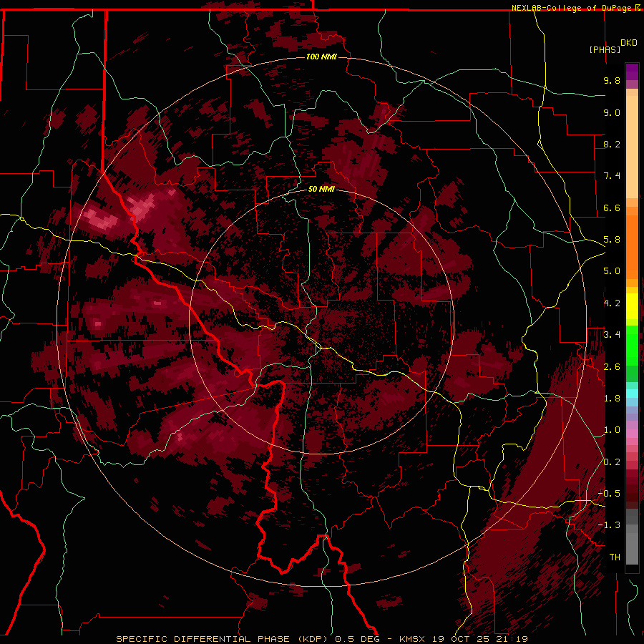Viewport: 644px width, 644px height.
Task: Select the 4.2 value on color scale
Action: coord(612,303)
